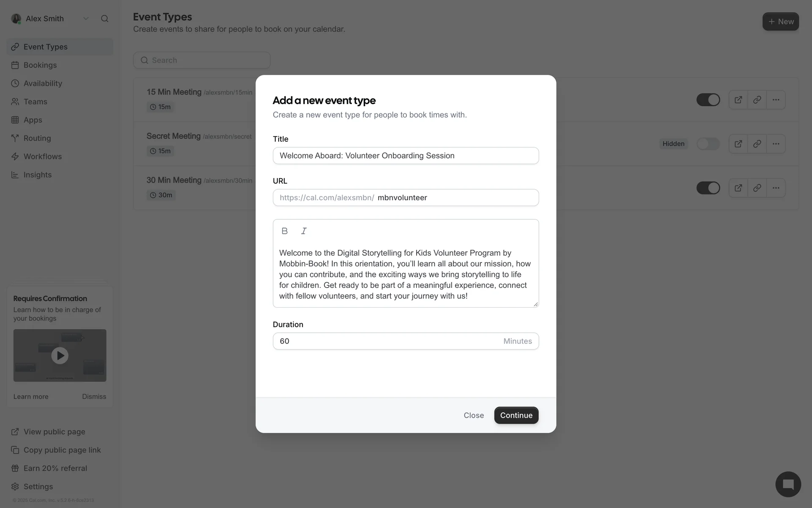This screenshot has width=812, height=508.
Task: Toggle the 15 Min Meeting switch off
Action: 708,100
